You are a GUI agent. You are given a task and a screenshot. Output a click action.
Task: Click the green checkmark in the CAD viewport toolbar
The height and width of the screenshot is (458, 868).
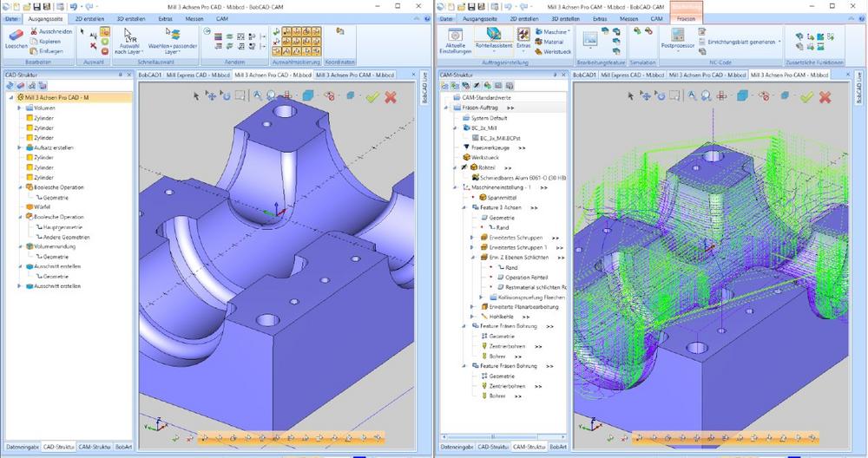point(373,96)
